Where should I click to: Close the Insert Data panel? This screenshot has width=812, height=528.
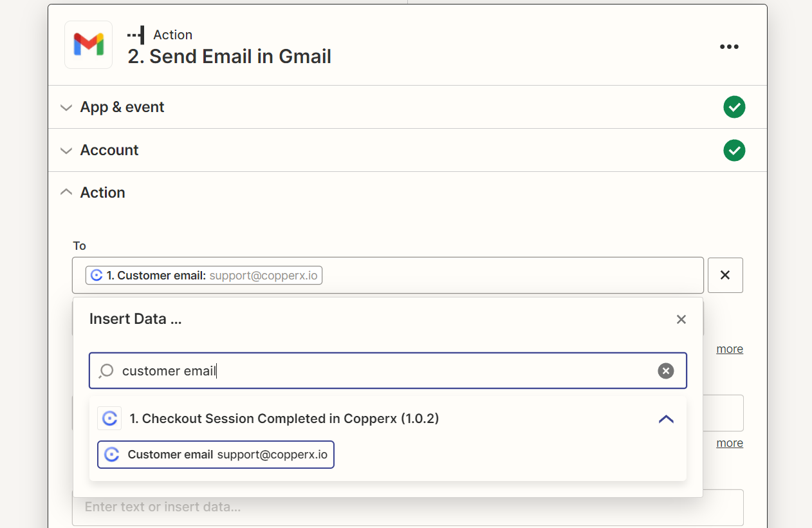point(681,319)
